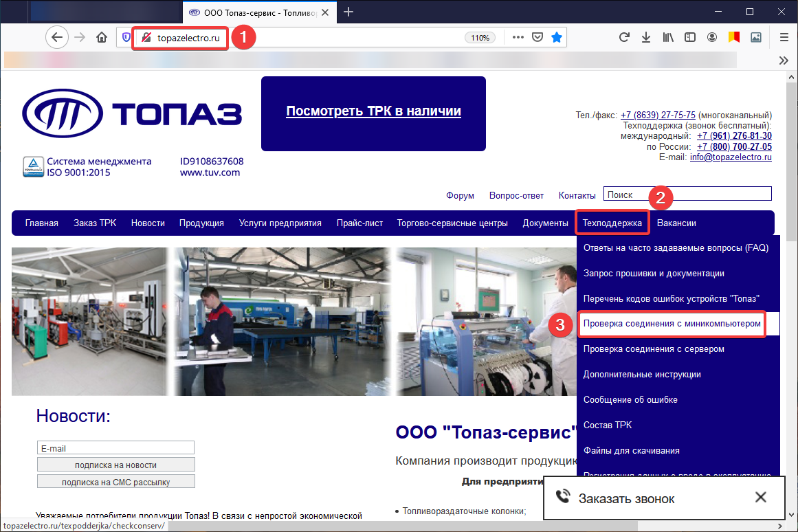Click the scroll-up arrow of the page scrollbar
The height and width of the screenshot is (532, 798).
791,78
